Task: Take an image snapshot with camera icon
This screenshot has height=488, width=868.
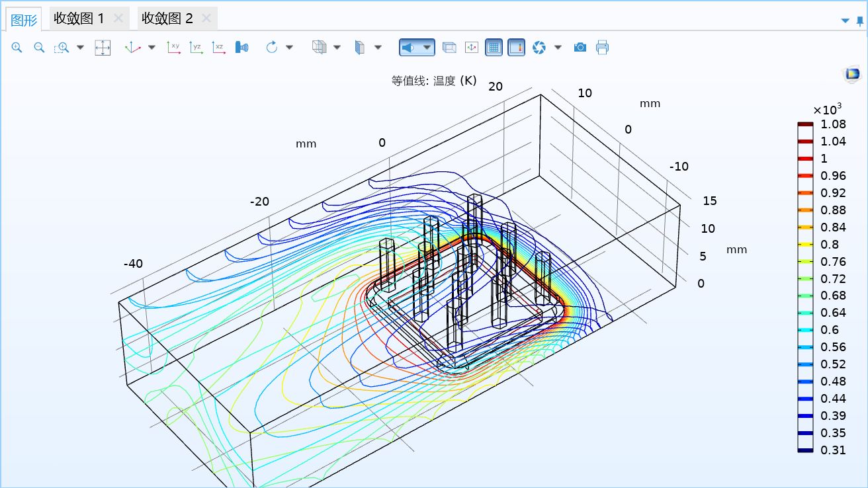Action: click(580, 48)
